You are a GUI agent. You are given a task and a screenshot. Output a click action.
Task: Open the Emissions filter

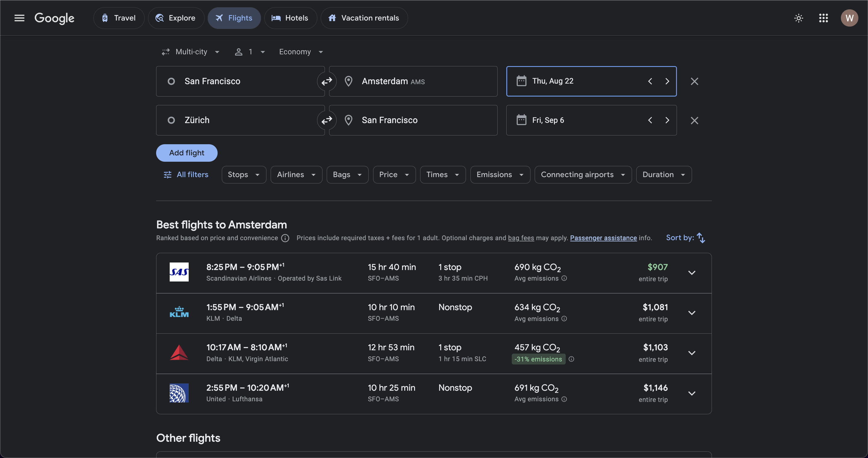click(500, 175)
